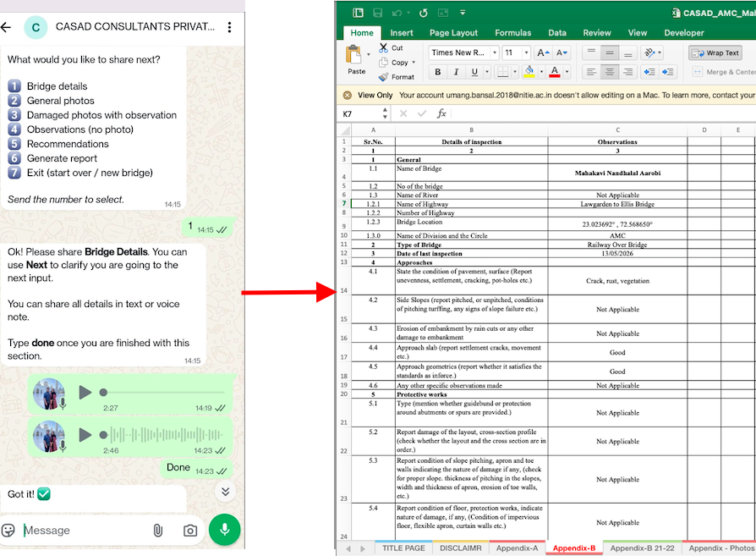756x556 pixels.
Task: Toggle the Underline button
Action: [474, 72]
